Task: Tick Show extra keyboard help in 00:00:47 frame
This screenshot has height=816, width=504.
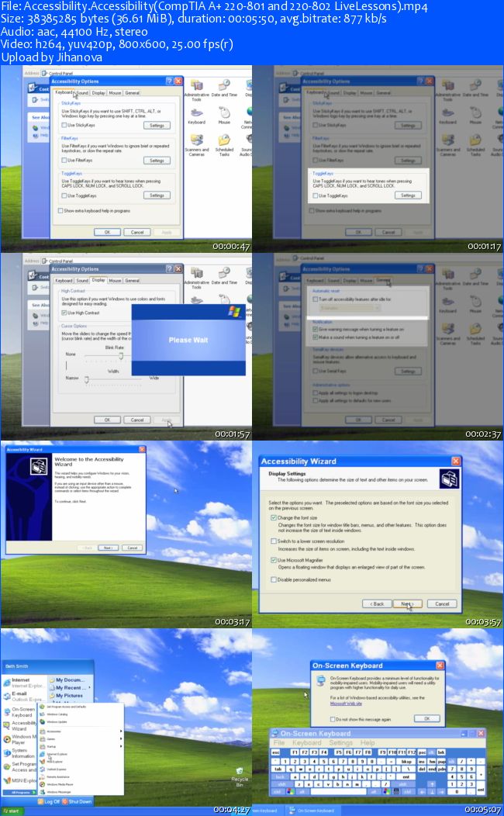Action: [60, 211]
